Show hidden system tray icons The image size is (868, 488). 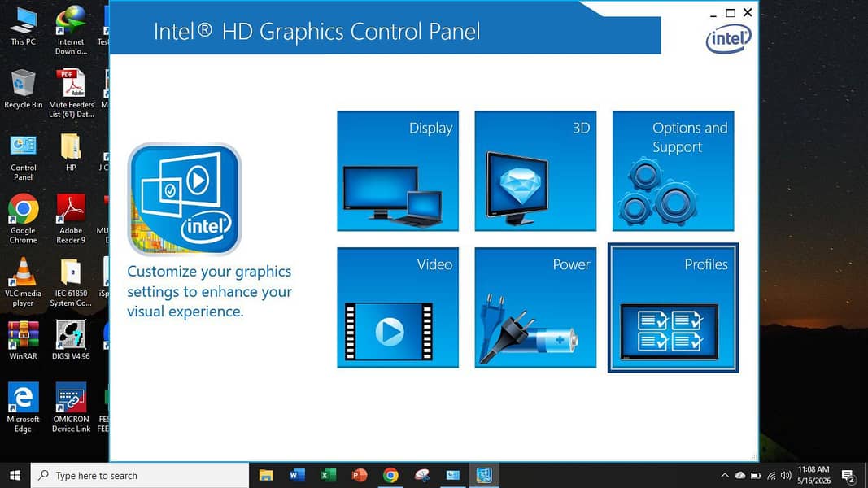click(725, 475)
